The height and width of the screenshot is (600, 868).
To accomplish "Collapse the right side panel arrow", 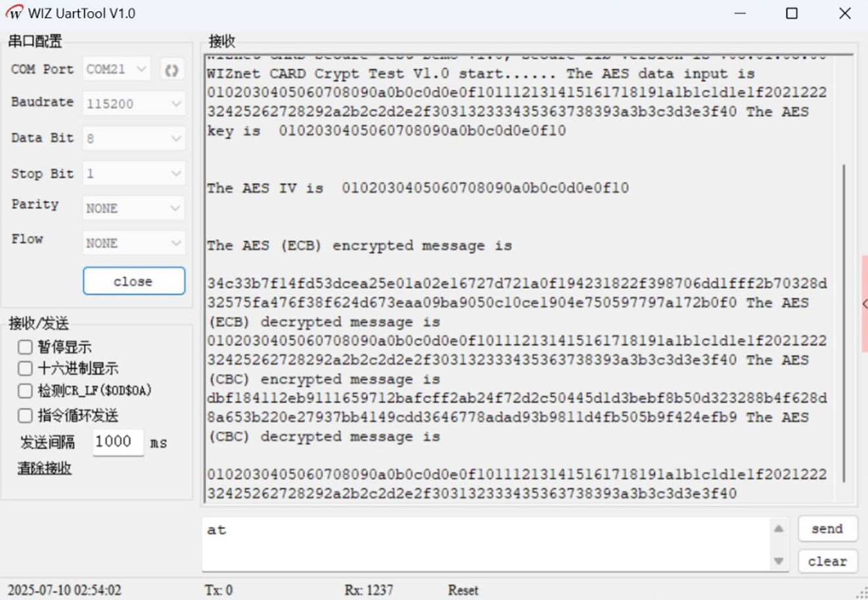I will [x=864, y=304].
